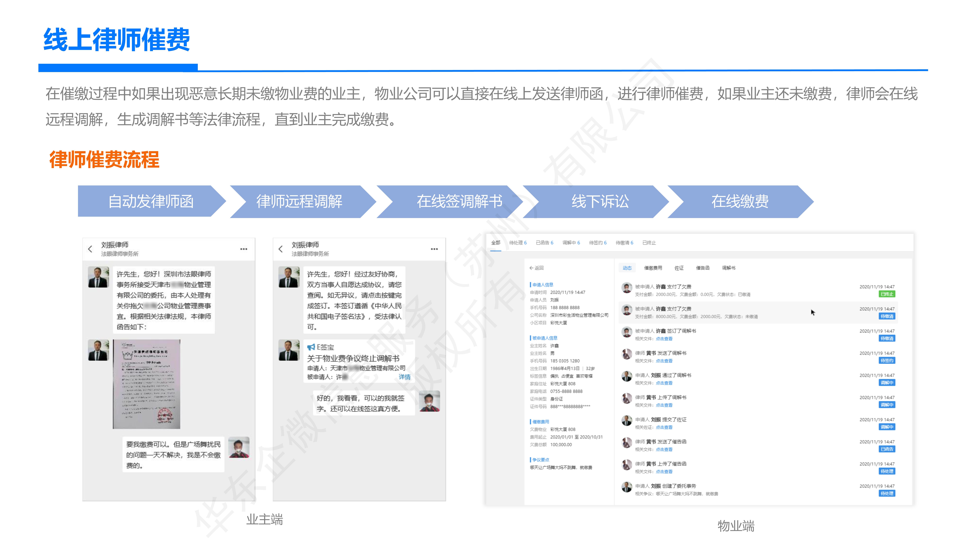Open more options menu in left chat header

[x=244, y=249]
